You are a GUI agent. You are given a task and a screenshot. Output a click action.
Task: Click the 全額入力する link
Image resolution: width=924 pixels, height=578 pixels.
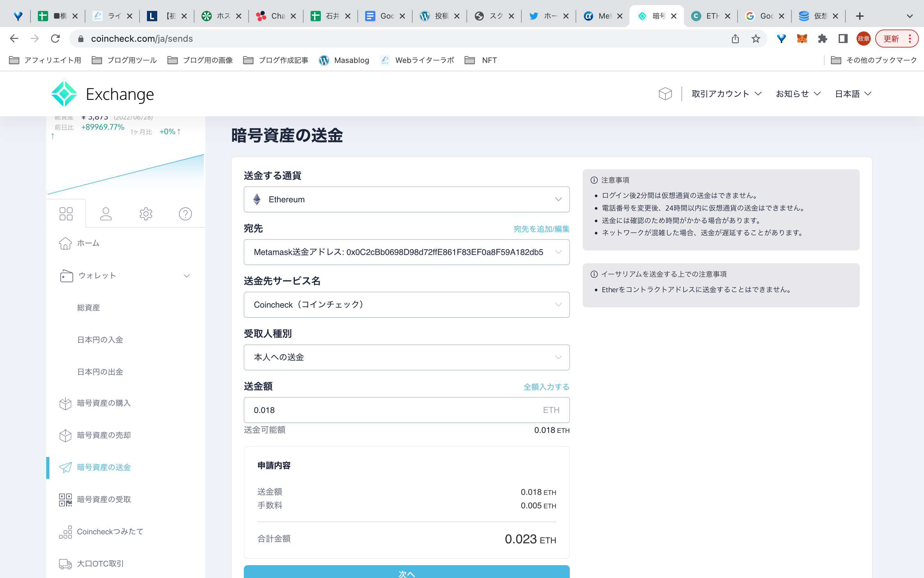(546, 387)
